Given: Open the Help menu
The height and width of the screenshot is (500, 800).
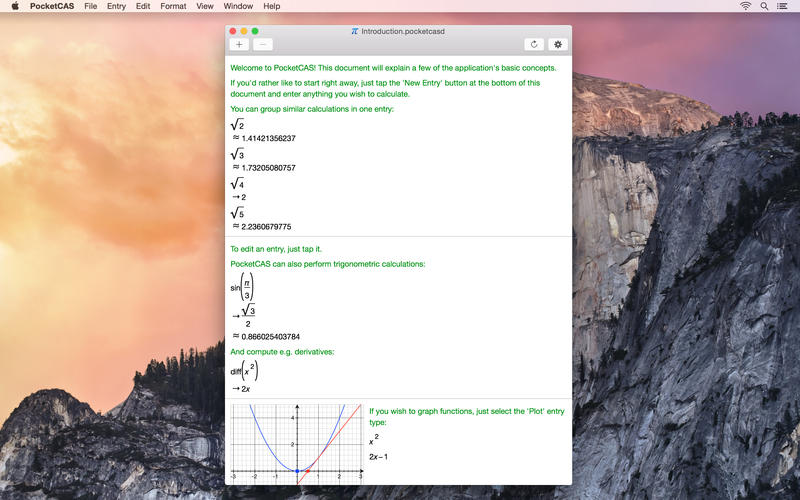Looking at the screenshot, I should click(x=271, y=6).
